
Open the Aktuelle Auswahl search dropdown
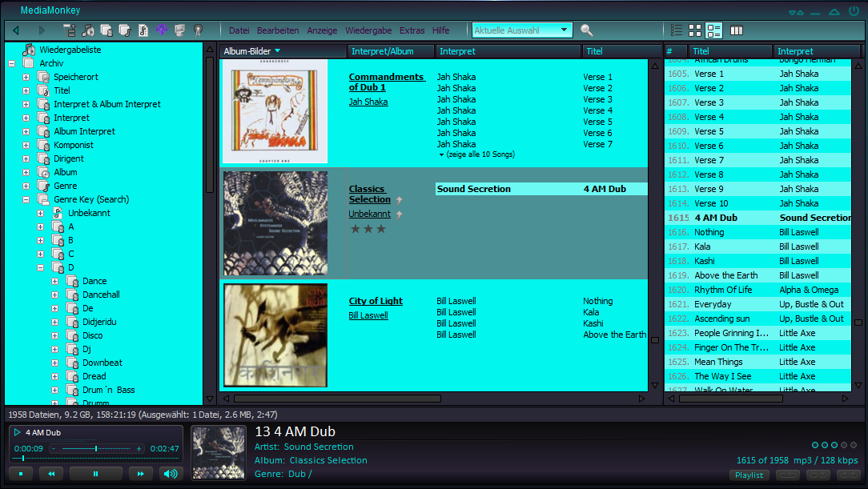pyautogui.click(x=564, y=30)
